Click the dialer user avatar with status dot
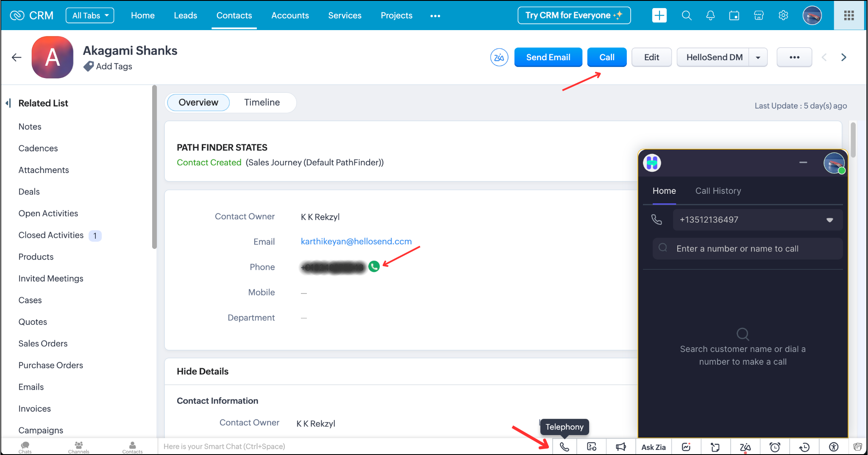The height and width of the screenshot is (455, 868). click(x=834, y=163)
